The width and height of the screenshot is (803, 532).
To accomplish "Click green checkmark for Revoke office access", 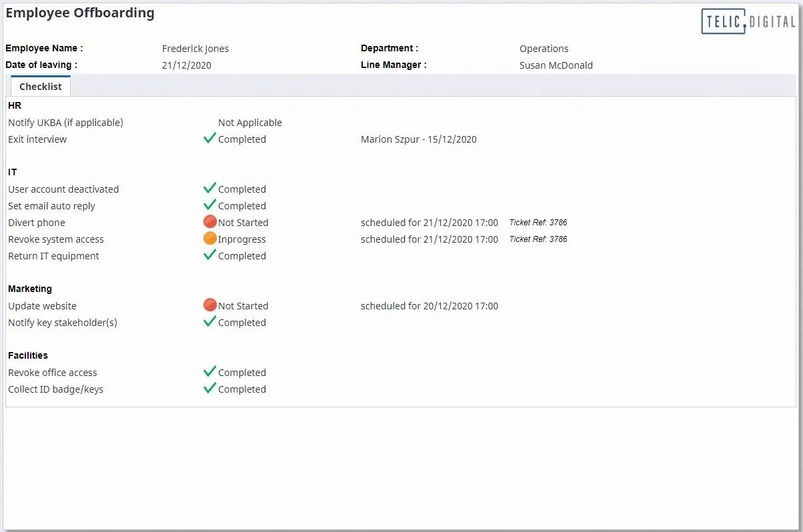I will [209, 371].
